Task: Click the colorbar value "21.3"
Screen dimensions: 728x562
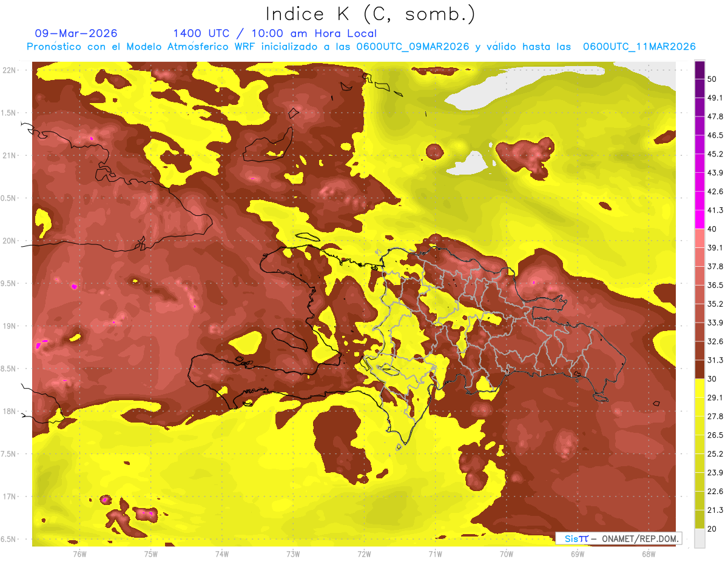Action: pos(715,510)
